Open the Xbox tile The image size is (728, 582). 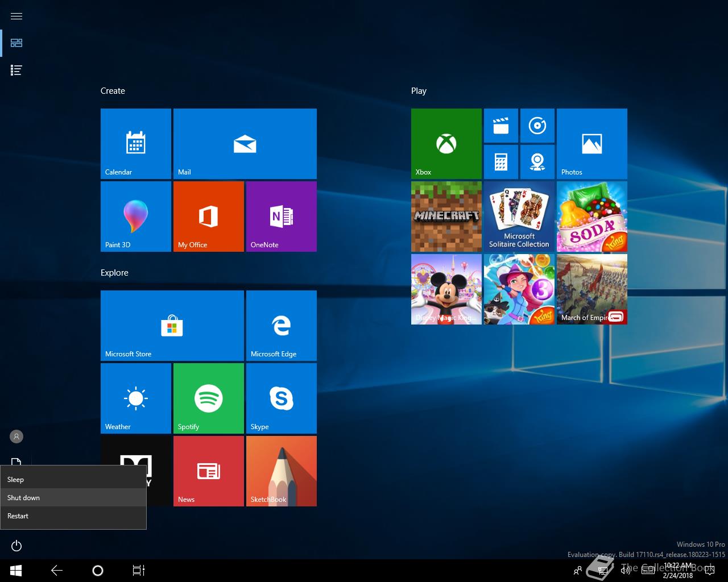click(446, 144)
